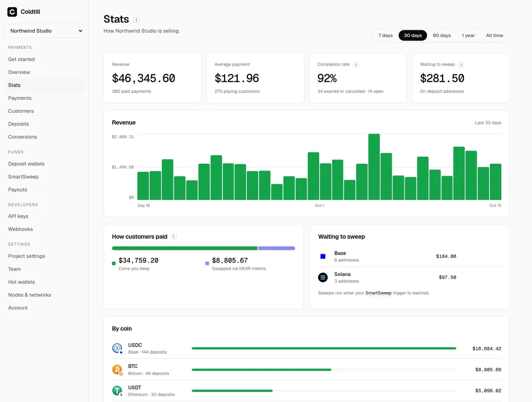Image resolution: width=532 pixels, height=402 pixels.
Task: Click the Base network icon
Action: coord(323,256)
